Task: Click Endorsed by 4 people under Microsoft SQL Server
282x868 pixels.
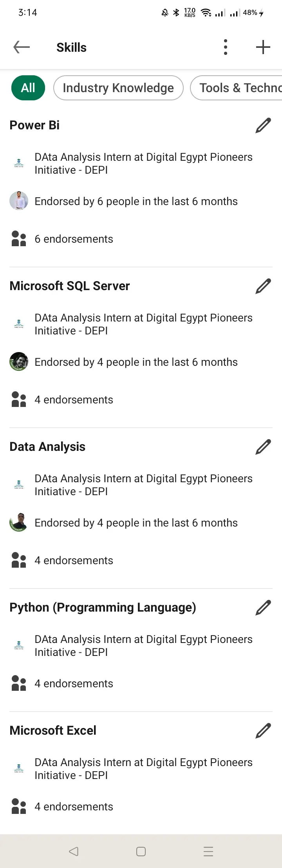Action: click(x=136, y=362)
